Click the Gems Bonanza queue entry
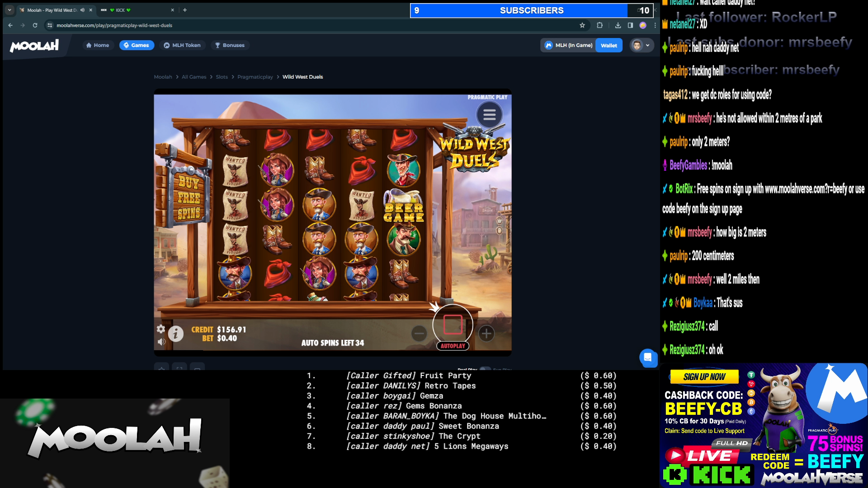 coord(462,406)
